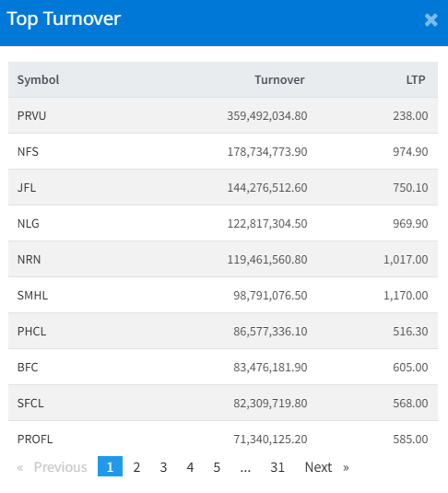Open page 5 of results

(217, 467)
